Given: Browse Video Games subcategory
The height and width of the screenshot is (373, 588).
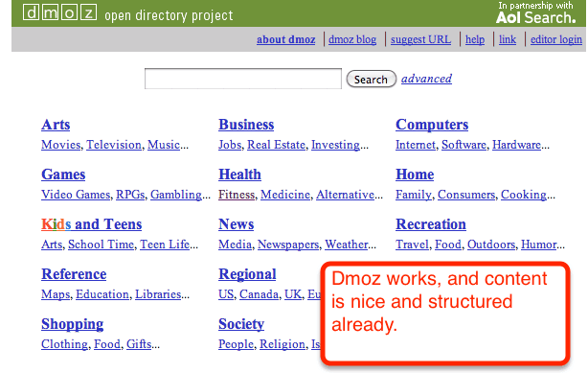Looking at the screenshot, I should pyautogui.click(x=76, y=195).
